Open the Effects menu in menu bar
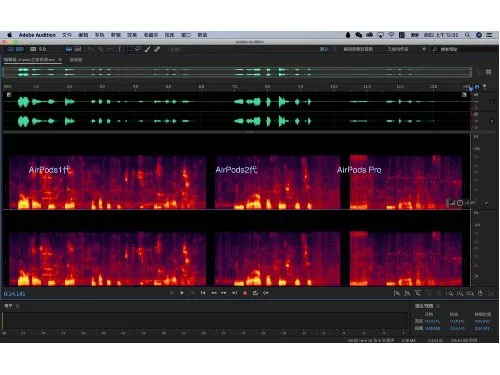Screen dimensions: 500x375 [132, 35]
